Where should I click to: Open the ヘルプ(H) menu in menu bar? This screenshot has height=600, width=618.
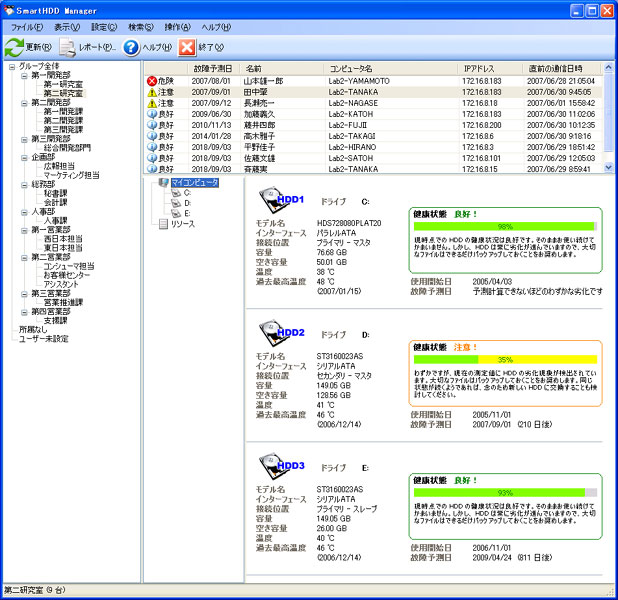[216, 27]
